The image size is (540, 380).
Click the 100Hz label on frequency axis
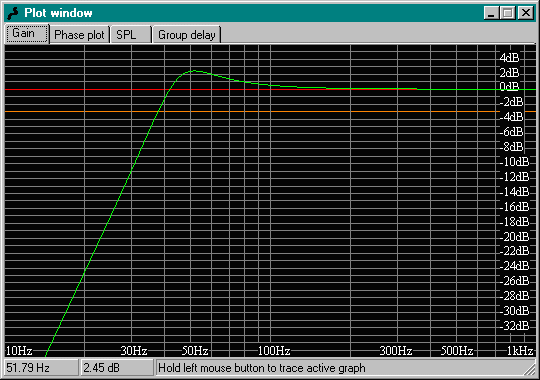coord(274,351)
